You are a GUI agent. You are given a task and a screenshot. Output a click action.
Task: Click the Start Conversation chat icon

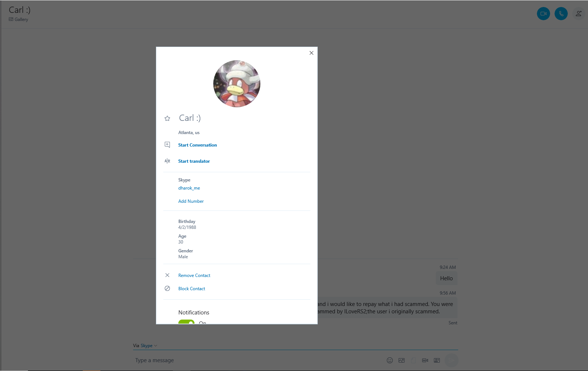pos(167,145)
